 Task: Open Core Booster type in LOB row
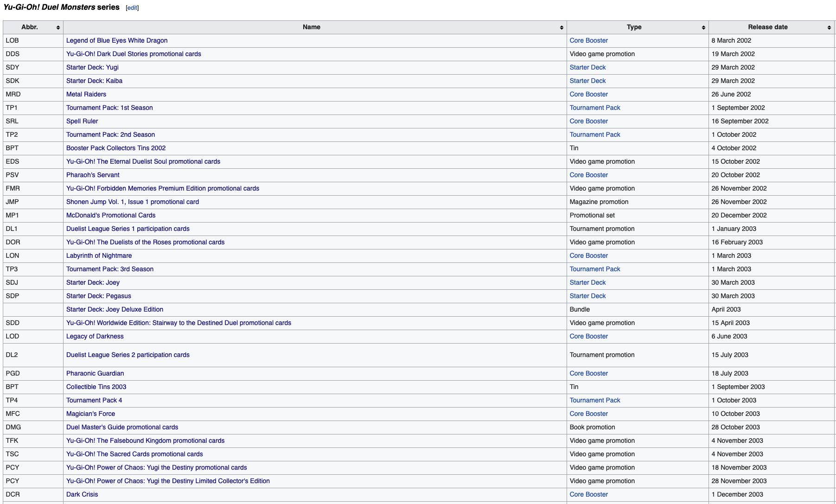coord(588,41)
